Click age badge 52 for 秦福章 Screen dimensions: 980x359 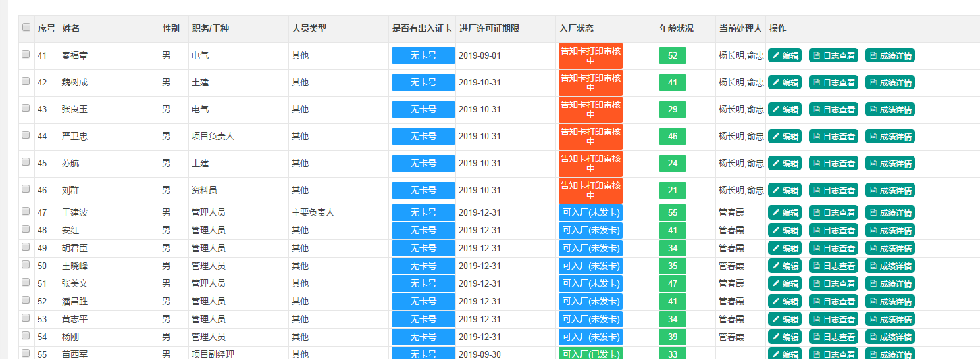coord(673,55)
